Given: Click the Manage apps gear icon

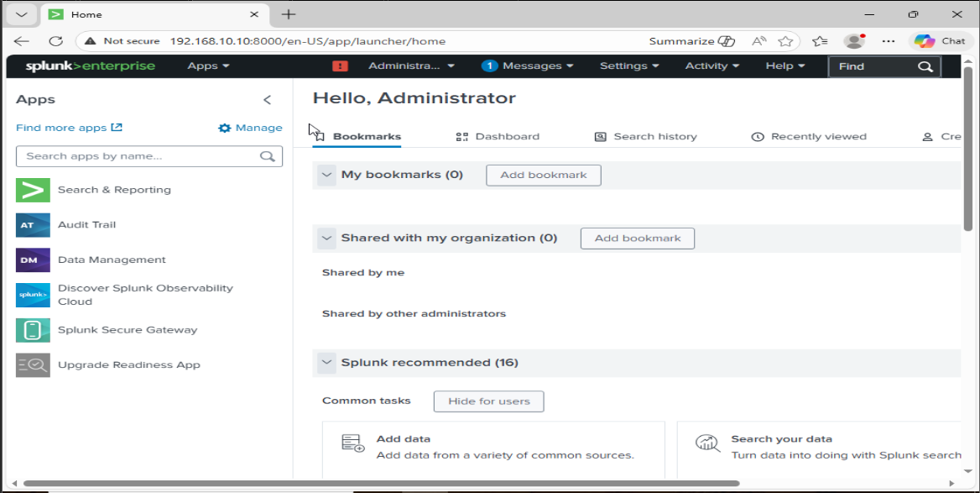Looking at the screenshot, I should (x=223, y=128).
